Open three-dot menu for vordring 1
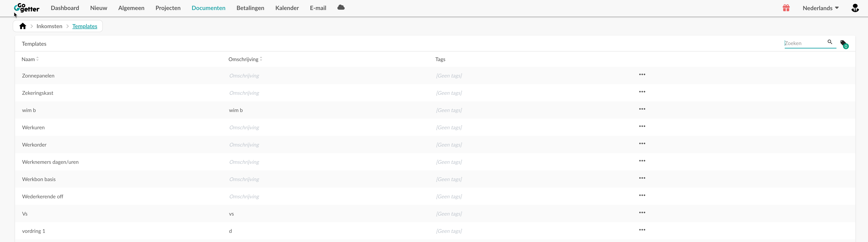This screenshot has width=868, height=242. point(642,230)
